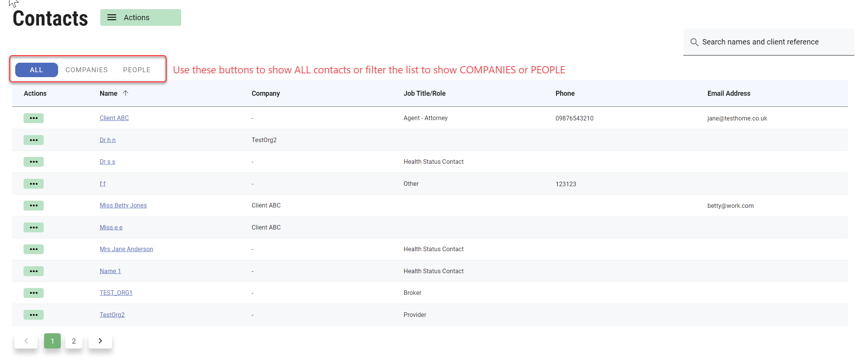Screen dimensions: 868x361
Task: Click the previous page chevron
Action: tap(26, 341)
